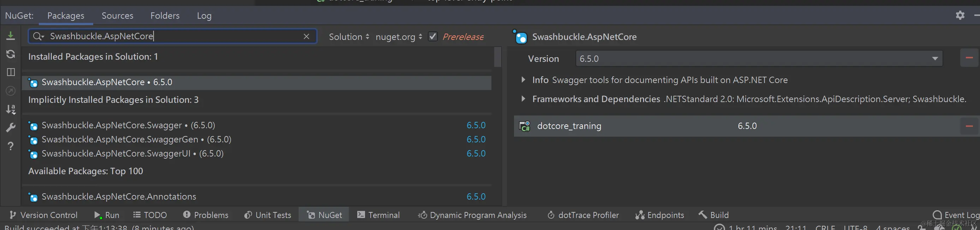
Task: Click the sort packages icon
Action: [x=11, y=109]
